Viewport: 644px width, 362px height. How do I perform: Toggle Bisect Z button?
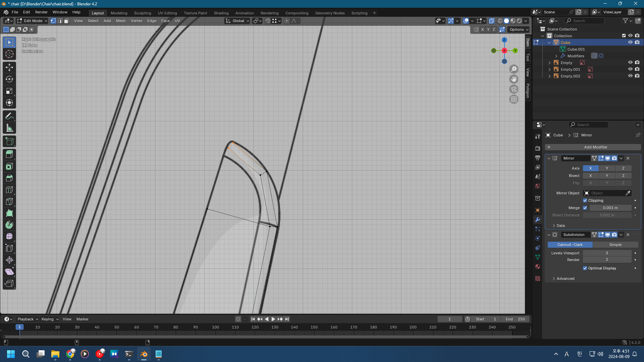coord(623,176)
